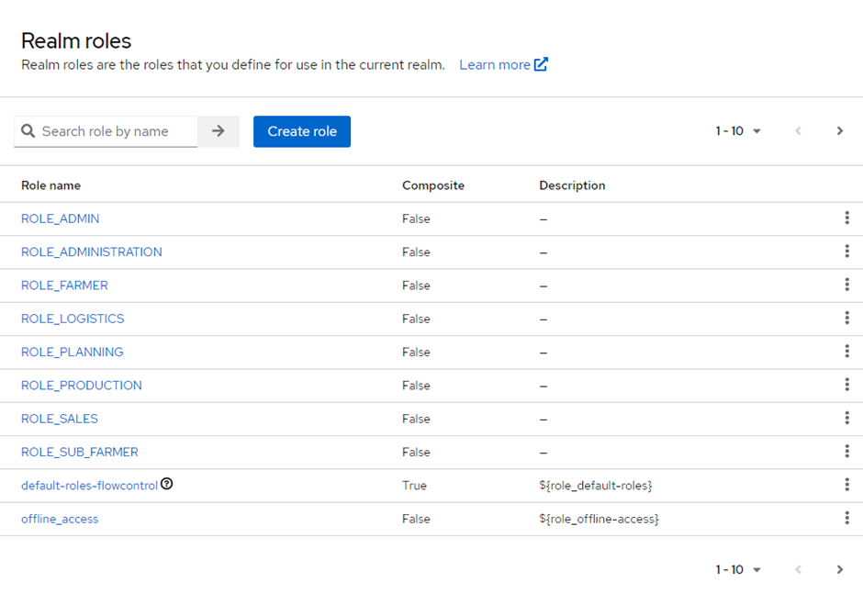Expand the bottom 1 - 10 pagination dropdown
The image size is (863, 616).
(738, 570)
